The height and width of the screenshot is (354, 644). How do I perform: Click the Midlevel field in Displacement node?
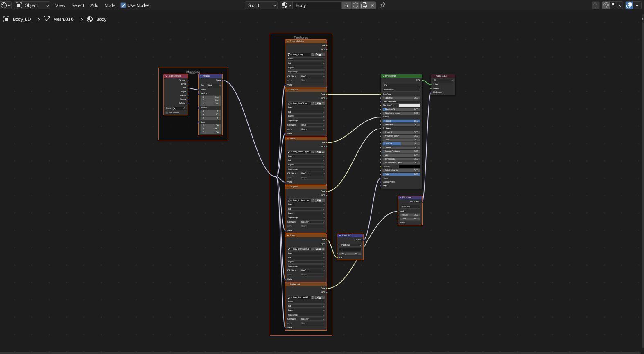410,215
